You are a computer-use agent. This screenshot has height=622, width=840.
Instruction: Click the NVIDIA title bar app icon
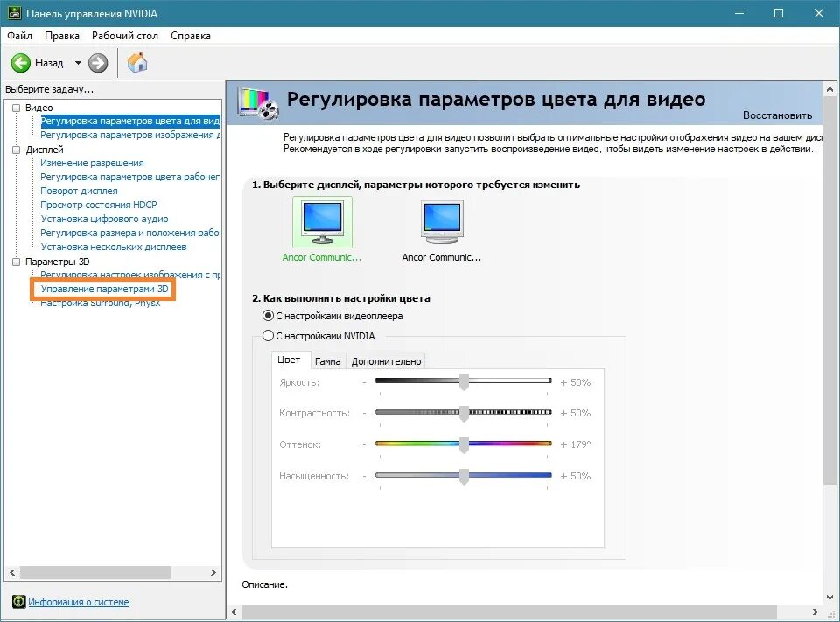(15, 13)
